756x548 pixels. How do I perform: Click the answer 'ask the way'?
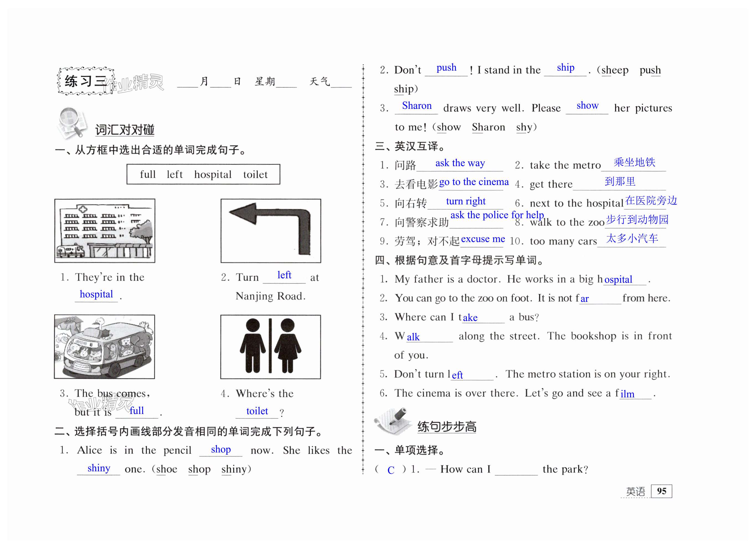click(460, 163)
